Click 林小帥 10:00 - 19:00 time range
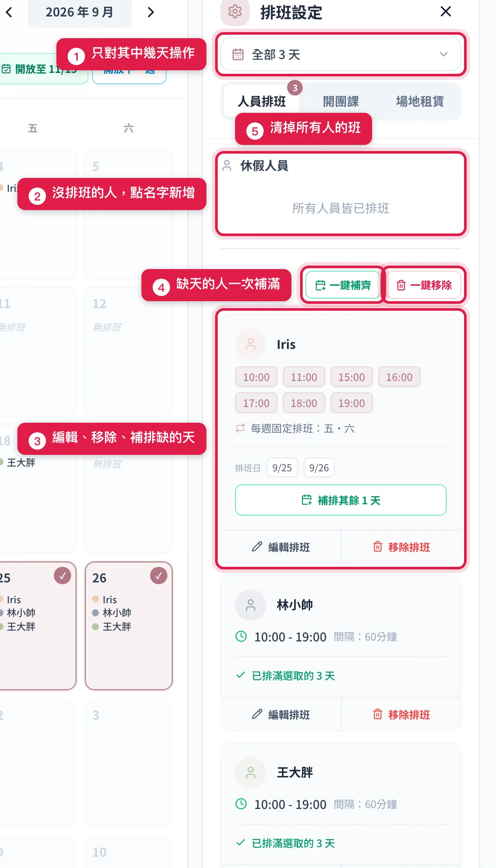Image resolution: width=497 pixels, height=868 pixels. point(290,637)
